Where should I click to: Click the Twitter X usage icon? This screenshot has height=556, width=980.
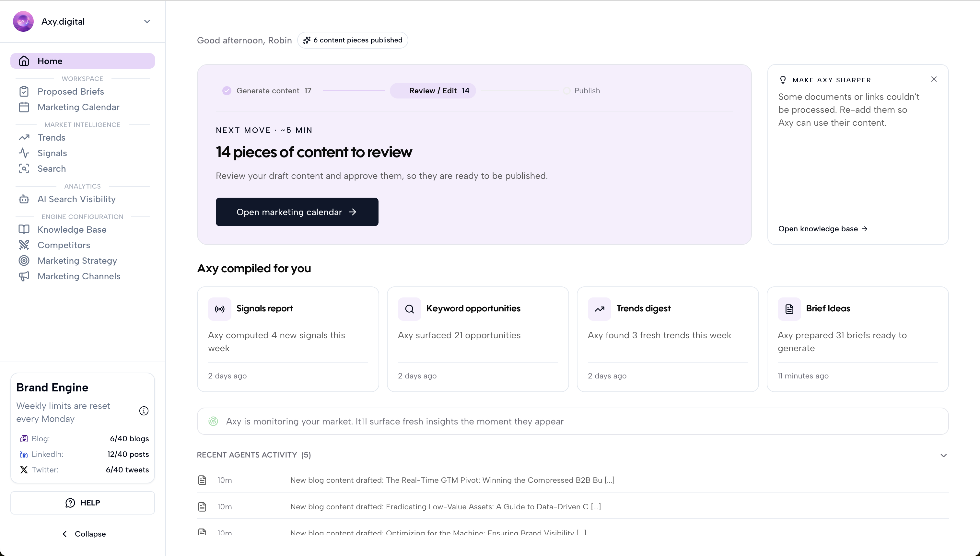click(24, 470)
